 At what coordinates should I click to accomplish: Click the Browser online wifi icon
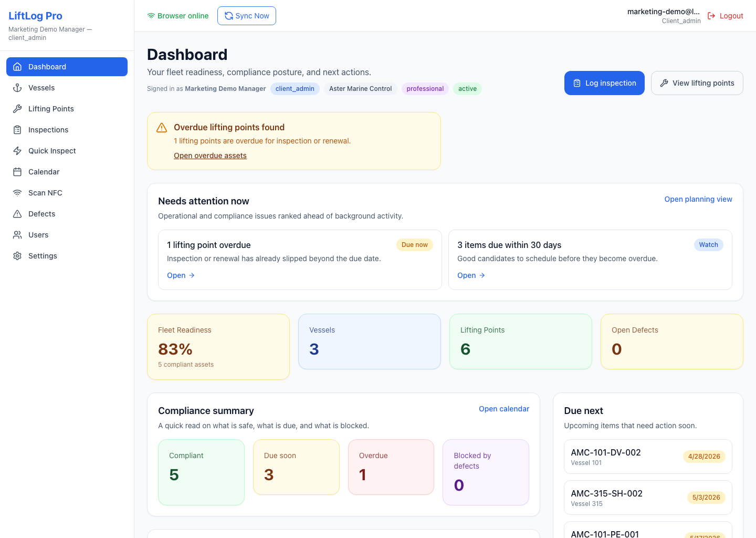151,16
